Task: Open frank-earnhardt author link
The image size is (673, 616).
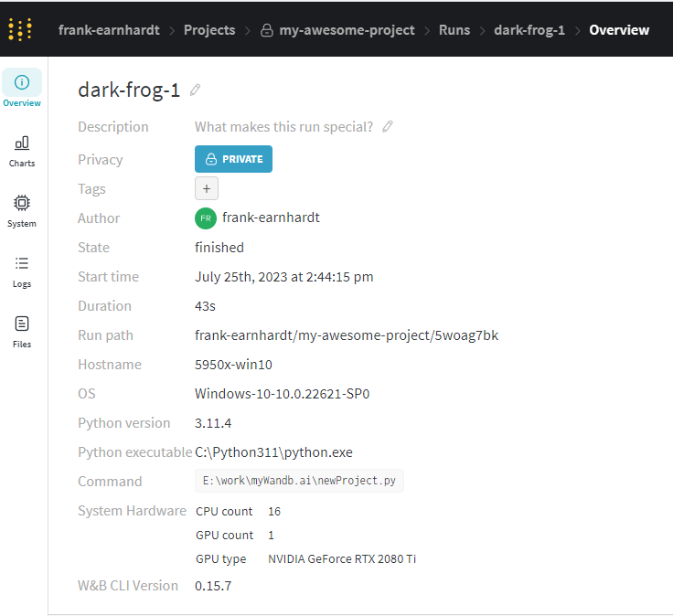Action: [271, 218]
